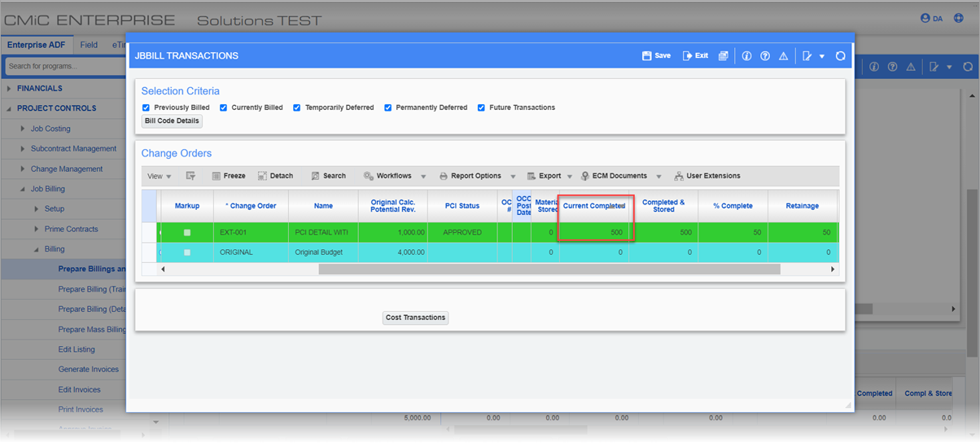This screenshot has height=443, width=980.
Task: Click the warning triangle icon in header
Action: [783, 56]
